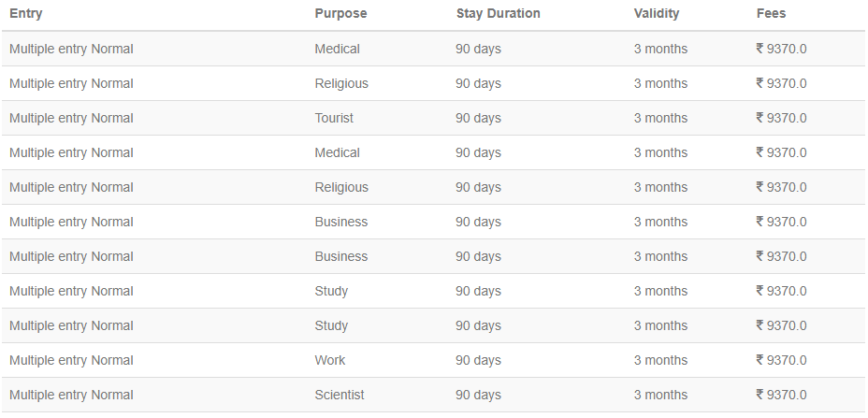Click Multiple entry Normal in Tourist row
868x418 pixels.
tap(71, 118)
